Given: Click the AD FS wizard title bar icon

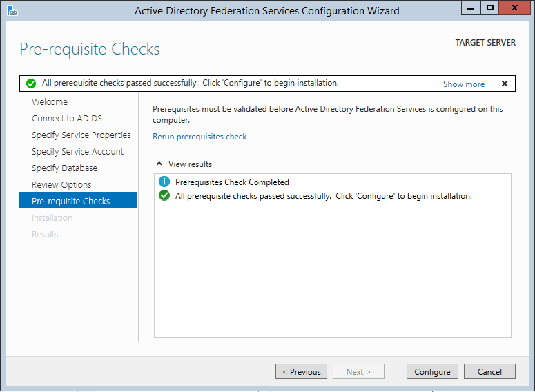Looking at the screenshot, I should (x=12, y=10).
